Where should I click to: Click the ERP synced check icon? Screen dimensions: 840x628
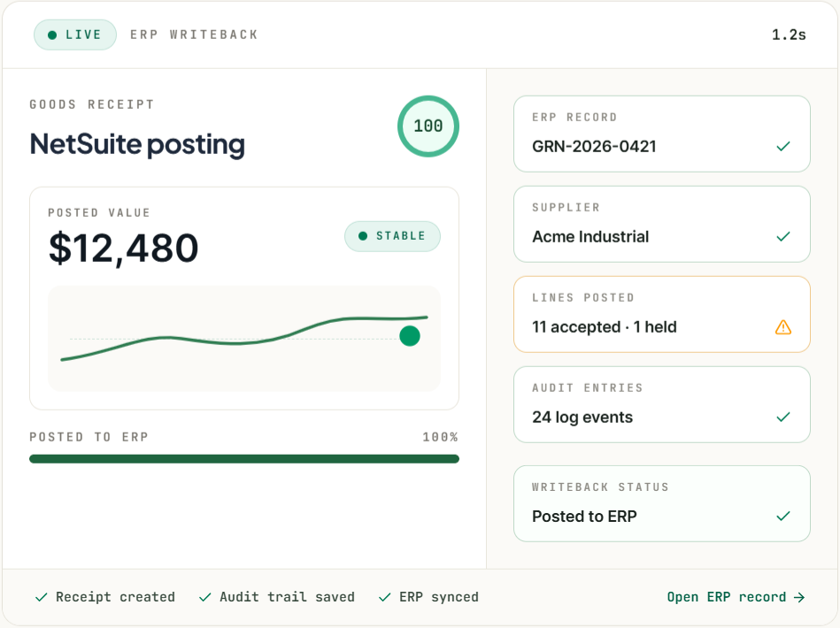385,597
